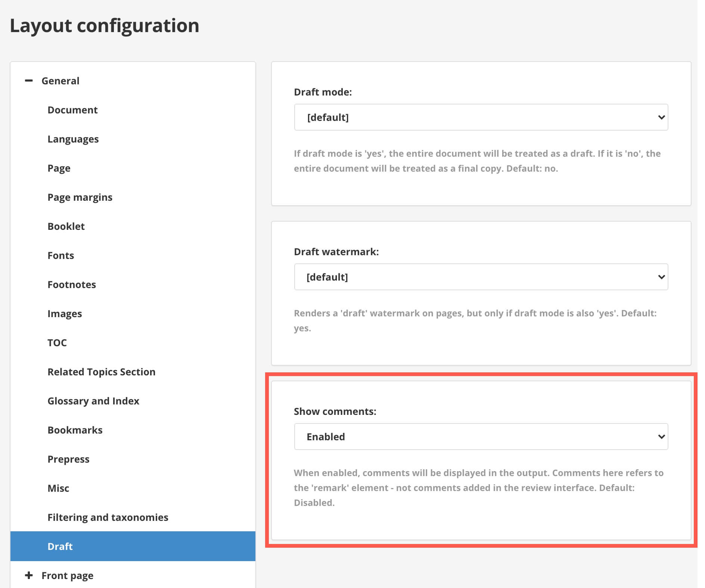The width and height of the screenshot is (705, 588).
Task: Open the Draft watermark dropdown
Action: (481, 277)
